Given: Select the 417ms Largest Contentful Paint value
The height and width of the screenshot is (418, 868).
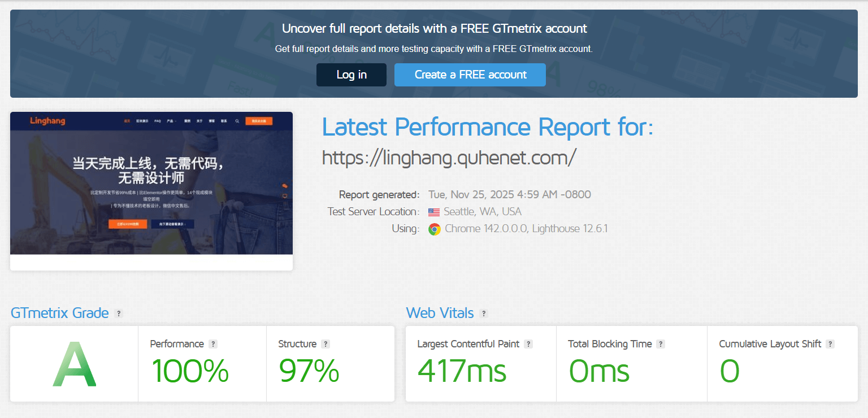Looking at the screenshot, I should [x=461, y=371].
